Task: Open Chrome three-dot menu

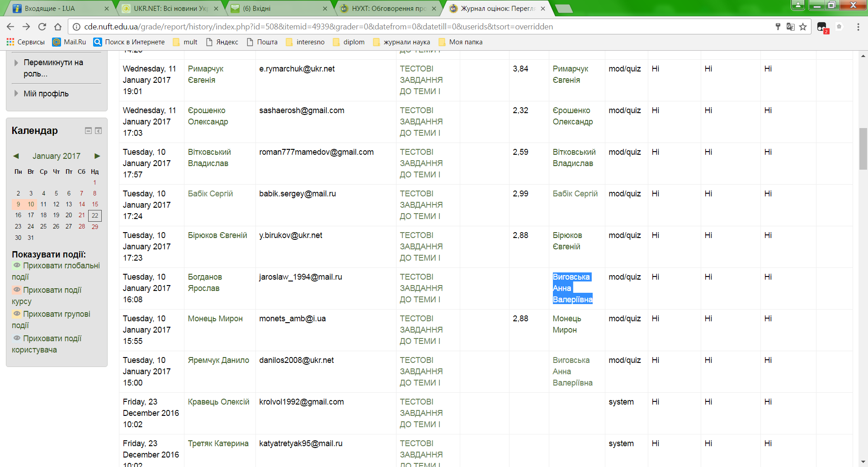Action: pos(858,27)
